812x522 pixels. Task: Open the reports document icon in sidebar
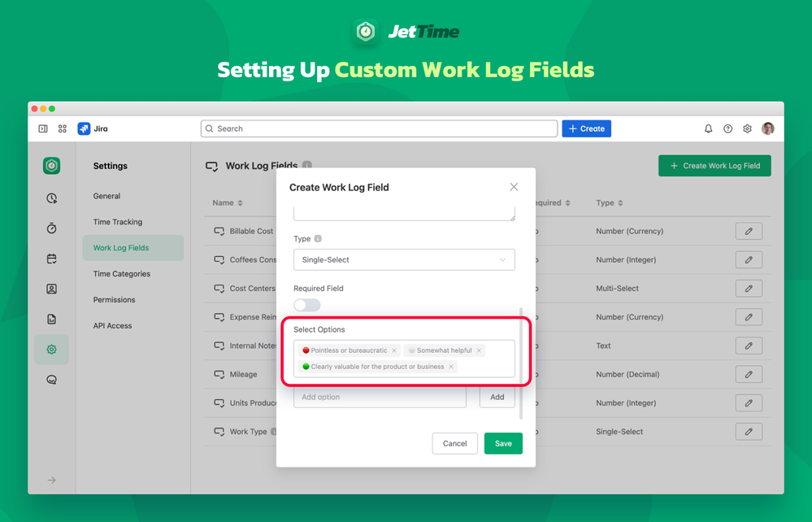(51, 319)
